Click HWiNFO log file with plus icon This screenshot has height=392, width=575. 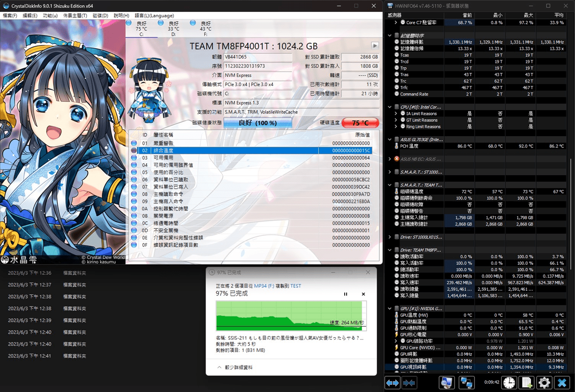tap(527, 383)
